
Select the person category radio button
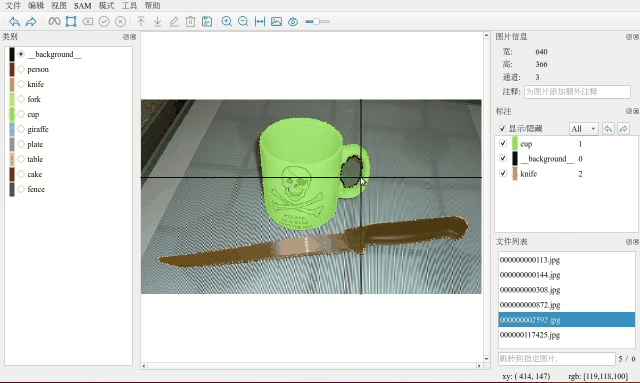coord(21,69)
